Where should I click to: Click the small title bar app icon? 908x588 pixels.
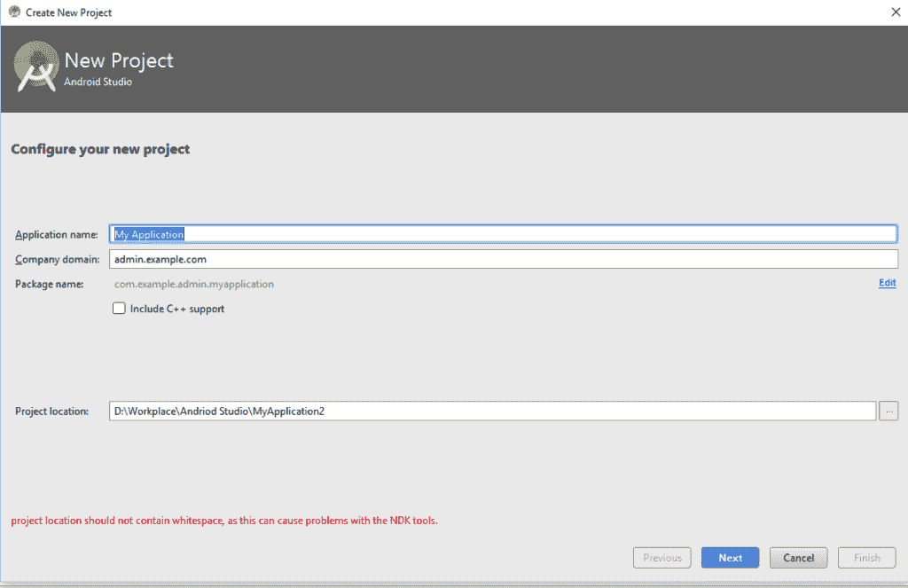point(14,12)
